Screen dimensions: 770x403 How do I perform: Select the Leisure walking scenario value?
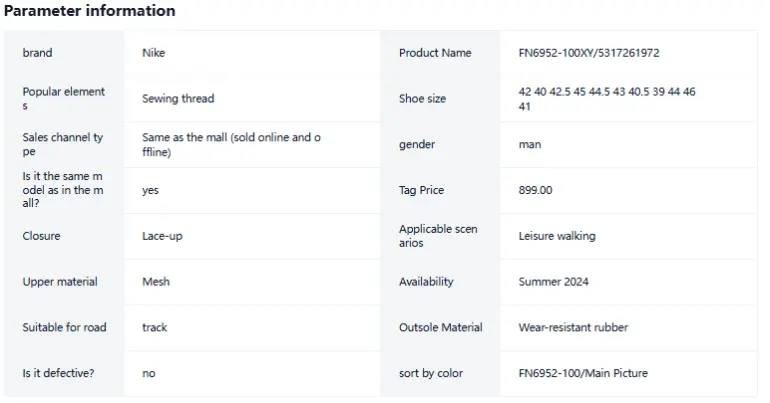coord(557,236)
